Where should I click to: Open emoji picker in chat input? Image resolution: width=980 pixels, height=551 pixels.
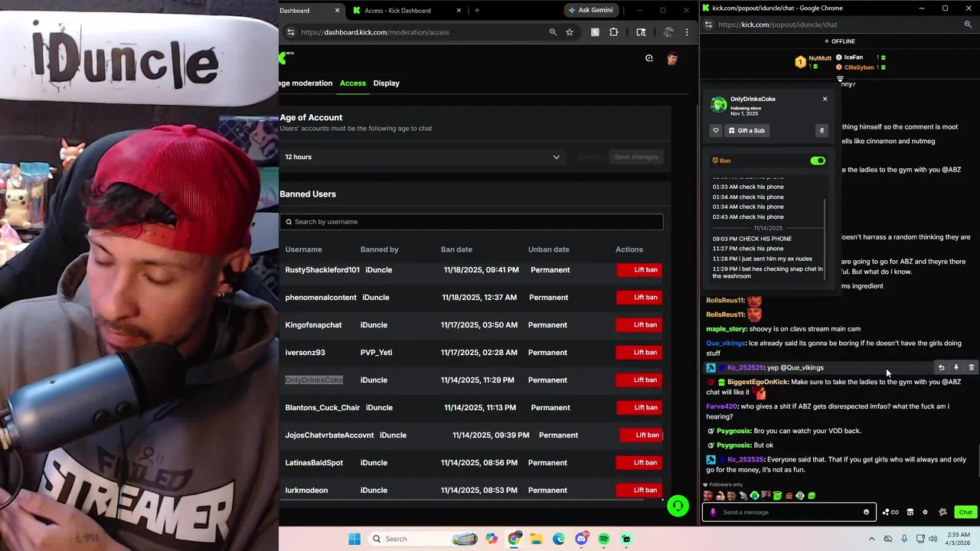(867, 512)
